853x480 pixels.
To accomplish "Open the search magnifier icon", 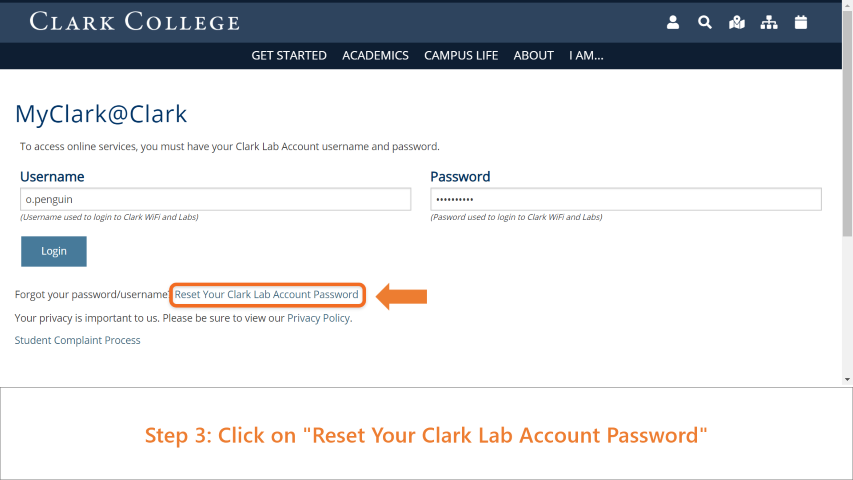I will (x=705, y=22).
